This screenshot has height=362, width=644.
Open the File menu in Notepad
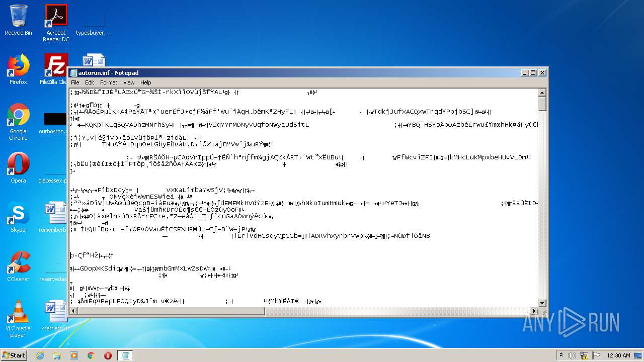pyautogui.click(x=75, y=82)
